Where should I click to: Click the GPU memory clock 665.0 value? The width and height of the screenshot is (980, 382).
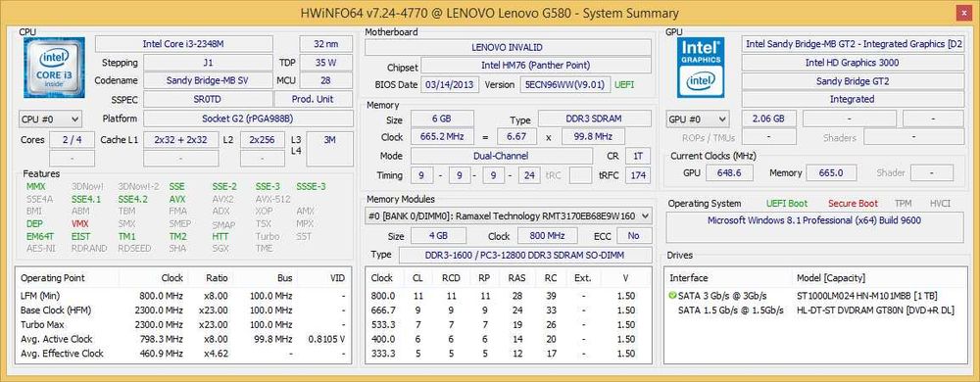(831, 173)
